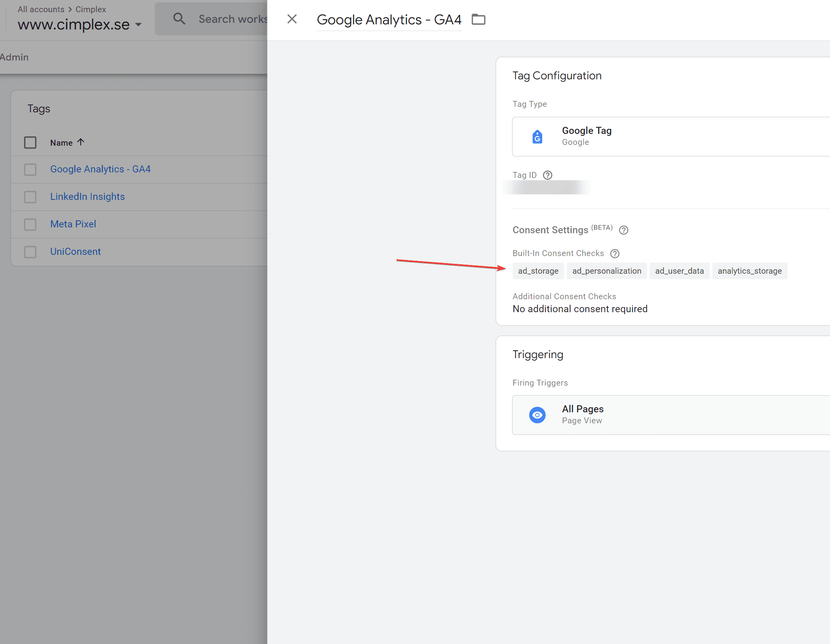Click the search magnifier icon
830x644 pixels.
[x=179, y=18]
